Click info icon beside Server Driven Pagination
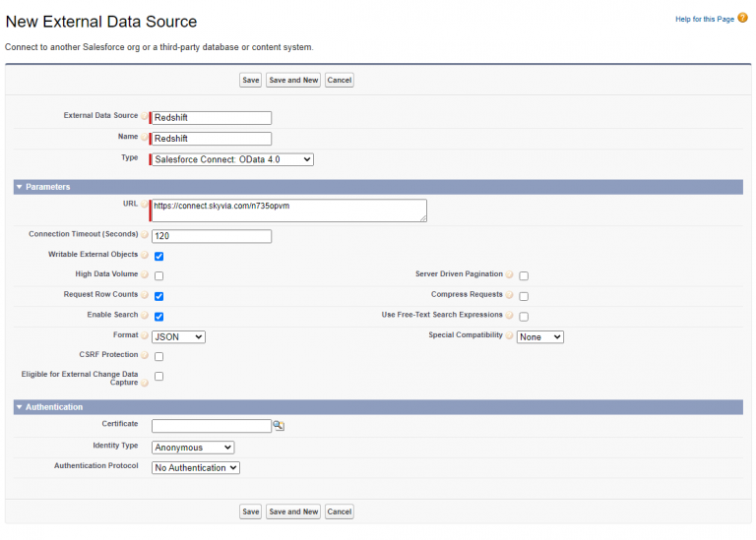This screenshot has height=540, width=756. point(510,275)
